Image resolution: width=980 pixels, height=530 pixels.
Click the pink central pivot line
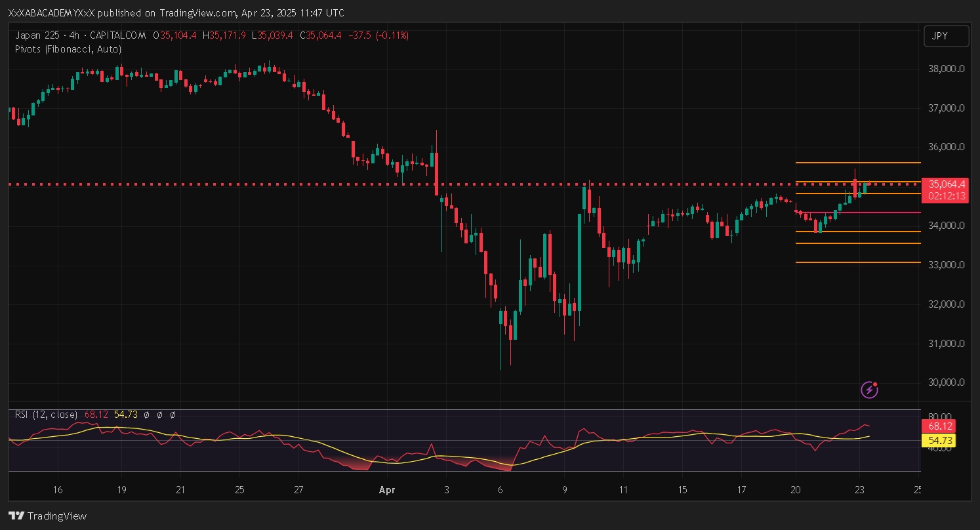(x=879, y=213)
